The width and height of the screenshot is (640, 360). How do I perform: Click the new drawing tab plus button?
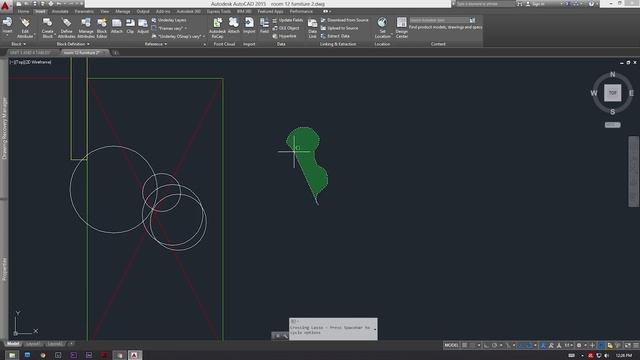[x=116, y=53]
